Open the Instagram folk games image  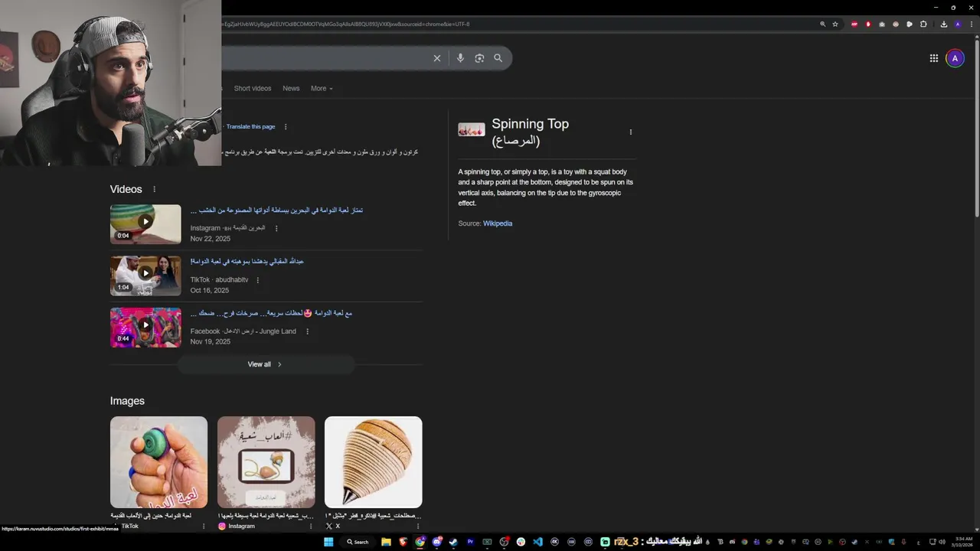(266, 462)
